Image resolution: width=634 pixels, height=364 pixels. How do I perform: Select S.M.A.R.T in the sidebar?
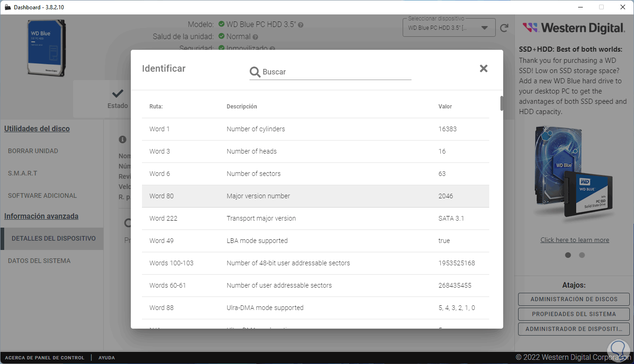(x=22, y=173)
